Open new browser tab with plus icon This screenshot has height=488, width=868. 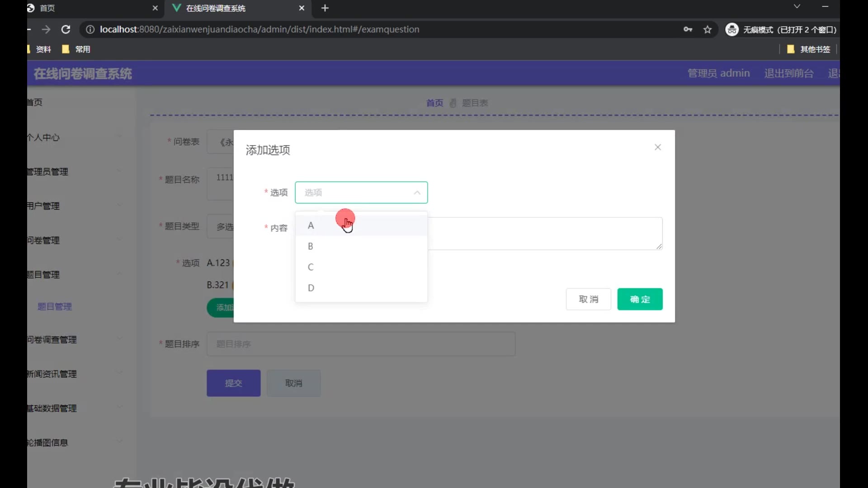(325, 8)
